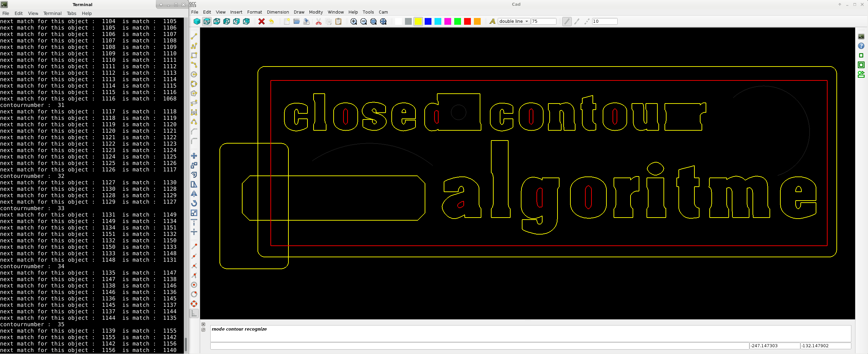Pick the red color swatch
Viewport: 868px width, 354px height.
coord(467,21)
